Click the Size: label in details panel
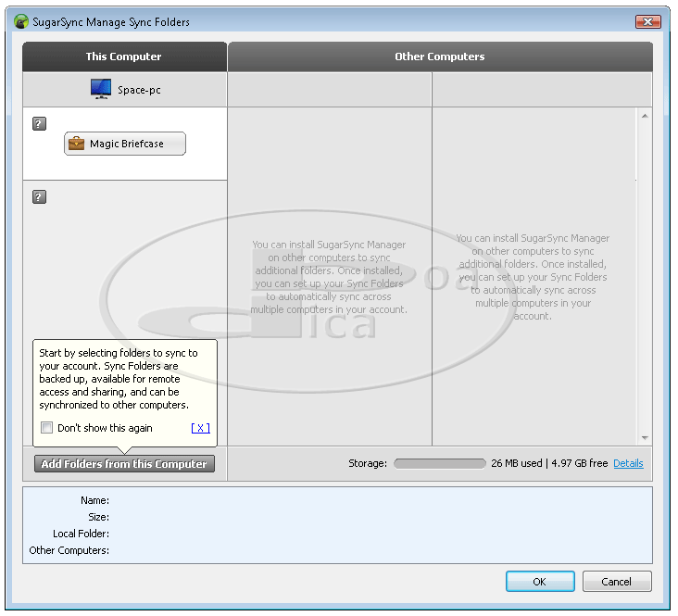 click(x=98, y=517)
